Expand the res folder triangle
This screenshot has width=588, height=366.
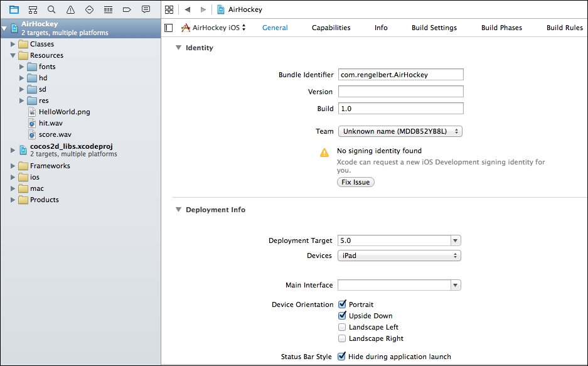(21, 100)
